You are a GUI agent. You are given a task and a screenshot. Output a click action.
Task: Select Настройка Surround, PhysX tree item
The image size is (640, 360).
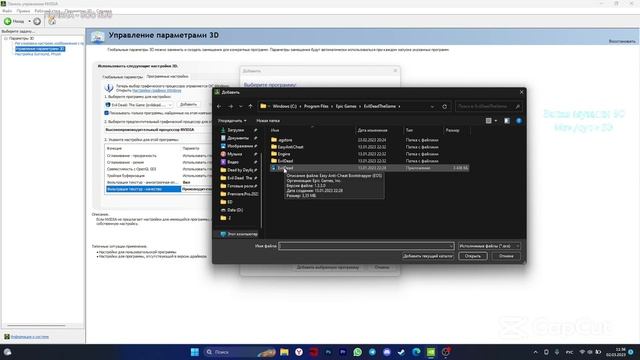pyautogui.click(x=38, y=54)
